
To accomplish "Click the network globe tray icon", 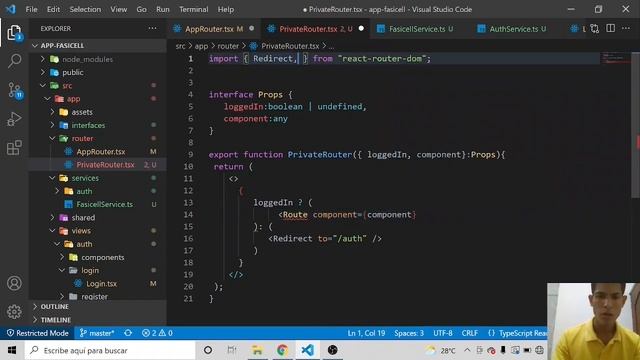I will pos(540,350).
